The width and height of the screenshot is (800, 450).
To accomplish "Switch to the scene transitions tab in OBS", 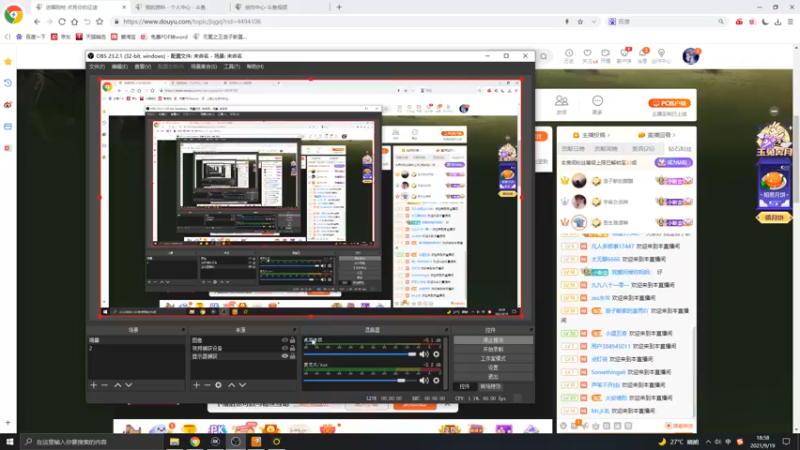I will (x=490, y=387).
